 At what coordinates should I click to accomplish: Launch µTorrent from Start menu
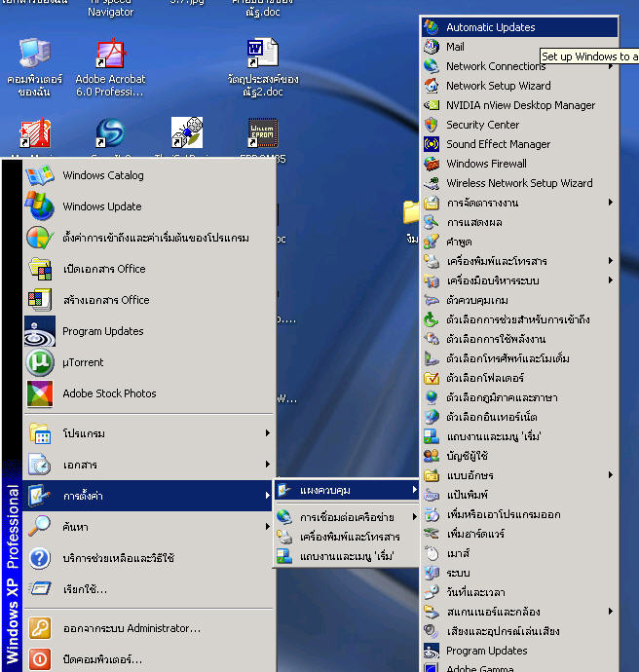point(148,362)
